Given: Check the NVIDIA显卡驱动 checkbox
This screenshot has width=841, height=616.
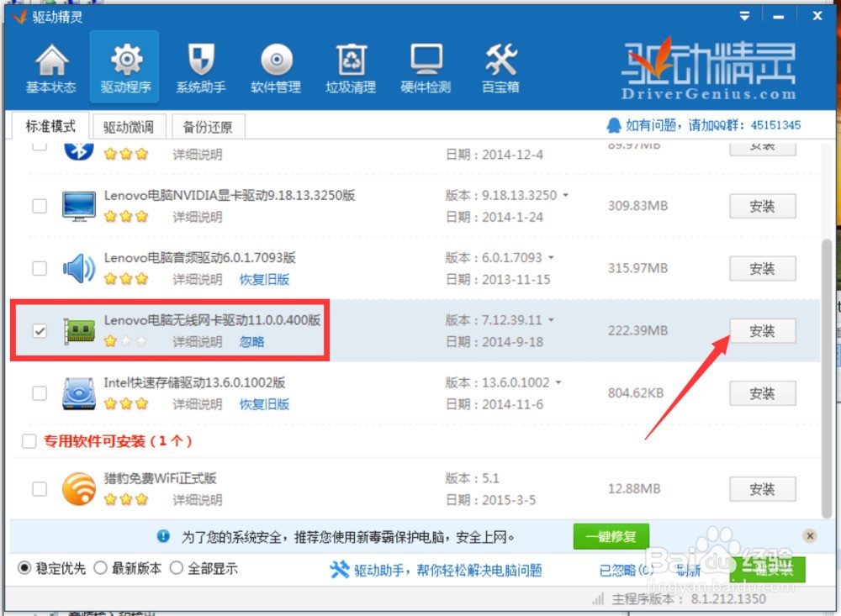Looking at the screenshot, I should click(39, 206).
